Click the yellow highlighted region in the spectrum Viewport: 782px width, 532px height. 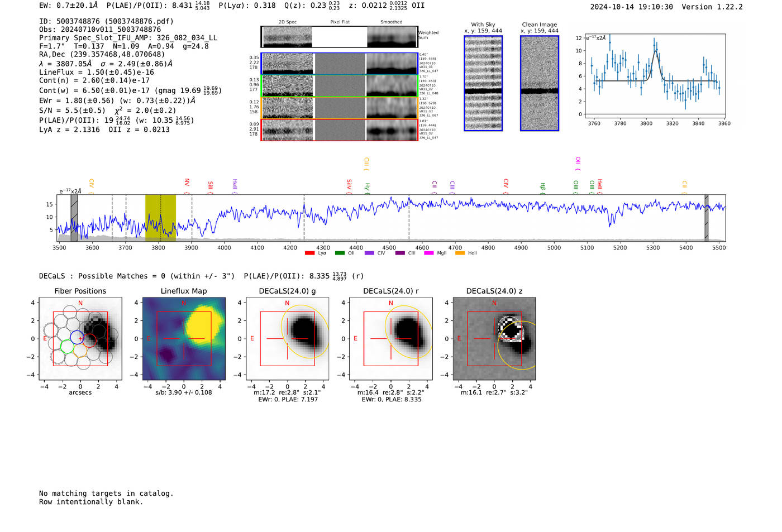(x=160, y=218)
